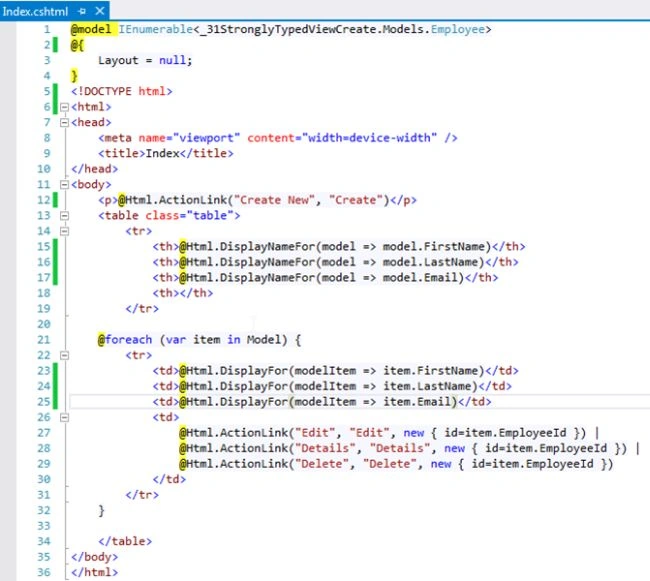Click the <!DOCTYPE html> declaration

pos(121,92)
